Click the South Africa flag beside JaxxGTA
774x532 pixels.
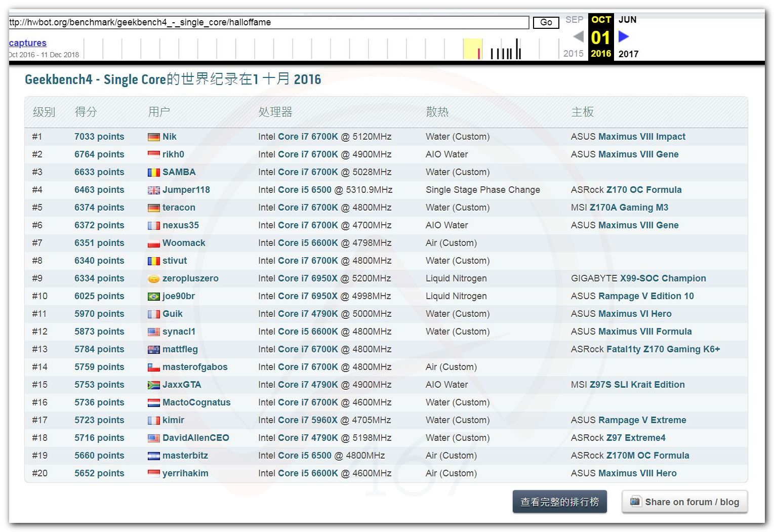tap(153, 385)
